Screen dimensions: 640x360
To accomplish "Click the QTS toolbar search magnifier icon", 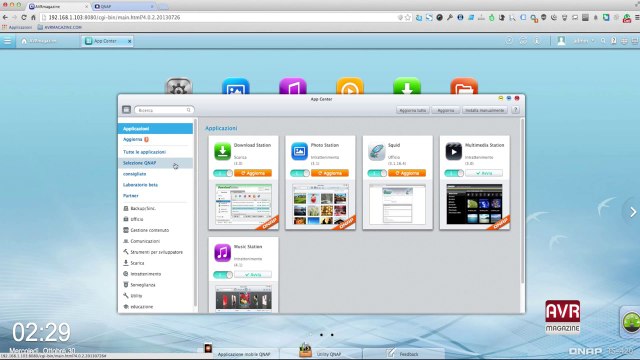I will 603,41.
